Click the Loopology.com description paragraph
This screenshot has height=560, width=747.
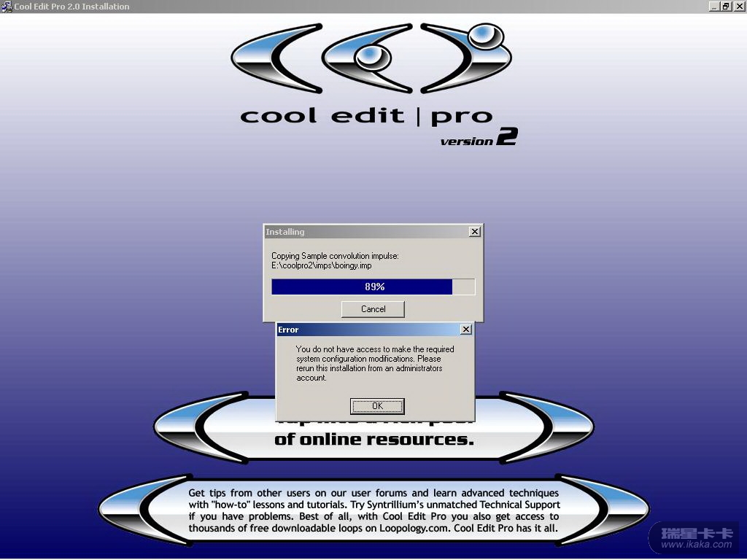(x=373, y=510)
